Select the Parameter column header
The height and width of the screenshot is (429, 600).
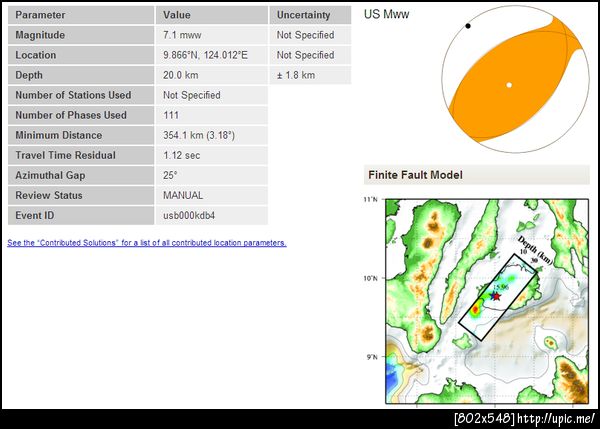81,15
